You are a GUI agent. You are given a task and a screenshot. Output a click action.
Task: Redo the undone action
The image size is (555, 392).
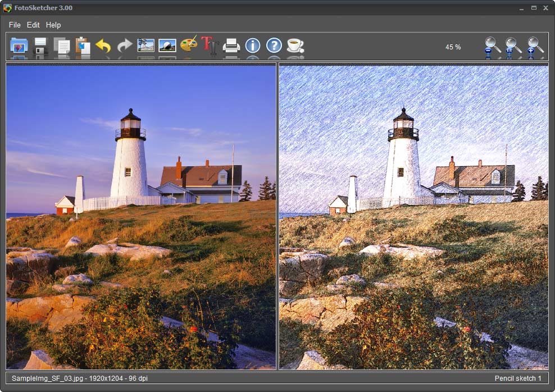click(124, 47)
